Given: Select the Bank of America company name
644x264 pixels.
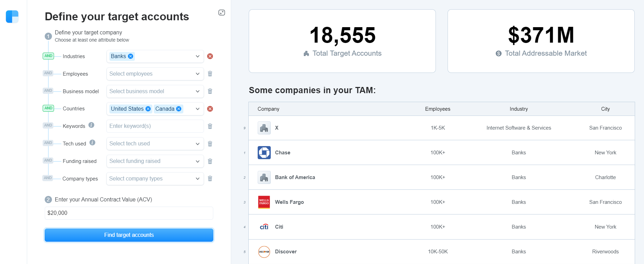Looking at the screenshot, I should point(295,177).
